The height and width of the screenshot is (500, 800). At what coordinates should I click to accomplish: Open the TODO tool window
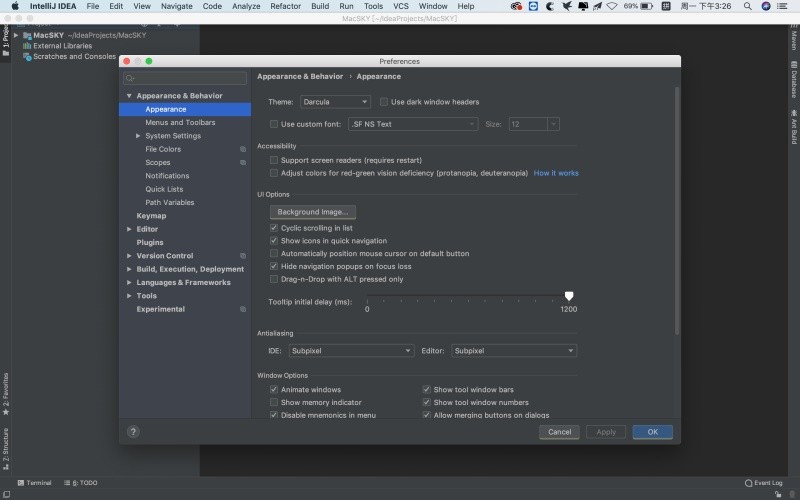81,483
